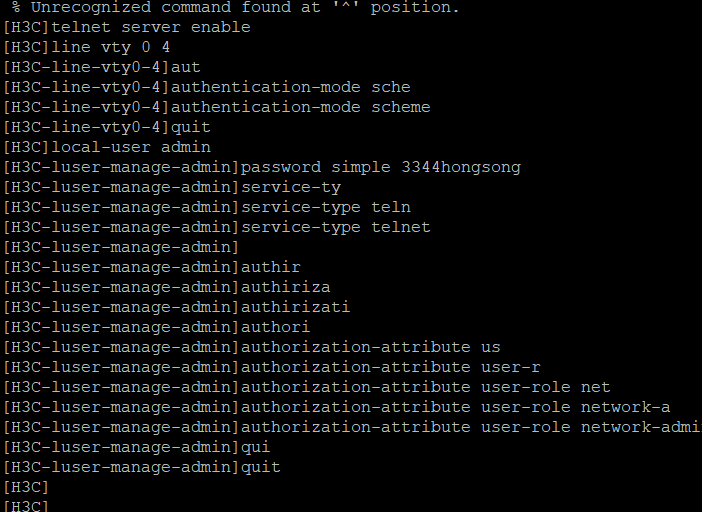Click the 'qui' partial command line

click(255, 447)
